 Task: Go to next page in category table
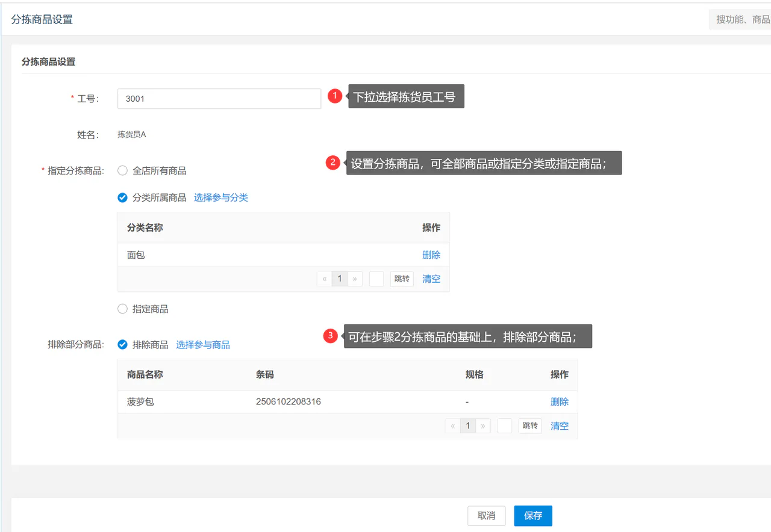(x=355, y=279)
